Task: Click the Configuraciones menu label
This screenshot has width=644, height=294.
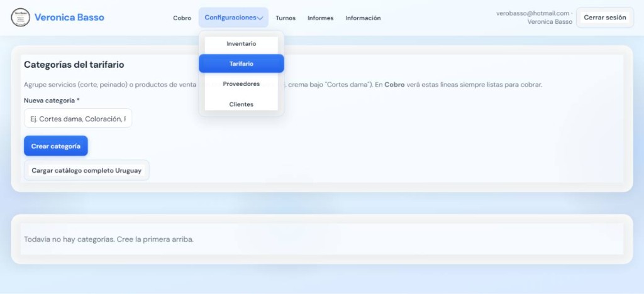Action: click(230, 18)
